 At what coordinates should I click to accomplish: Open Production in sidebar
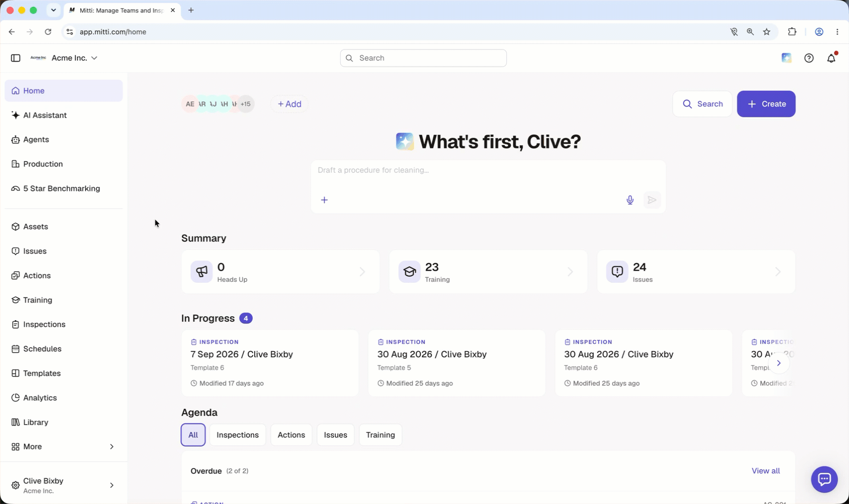click(64, 164)
